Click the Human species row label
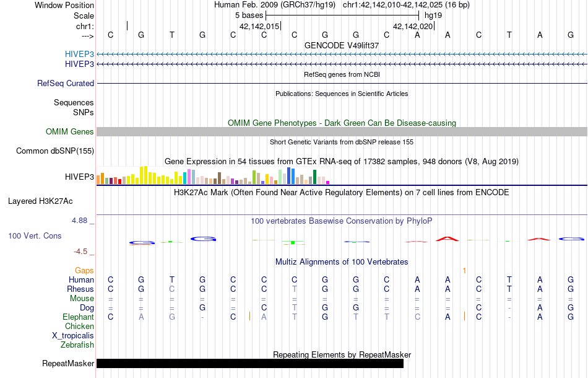The image size is (588, 378). pyautogui.click(x=81, y=279)
